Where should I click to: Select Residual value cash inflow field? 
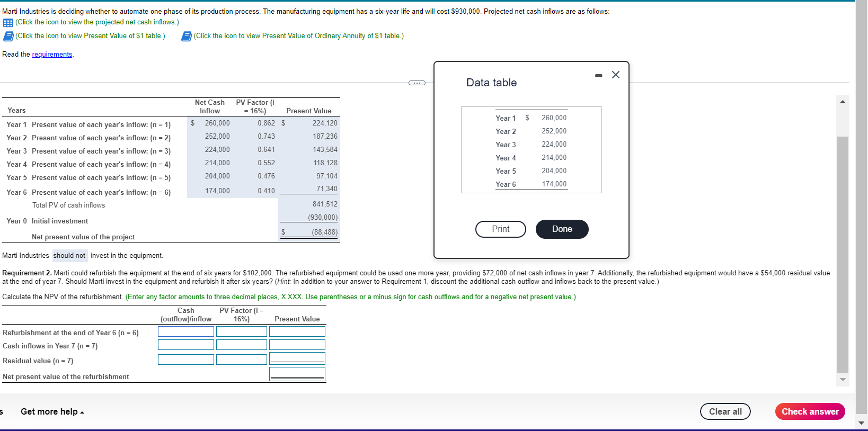(186, 360)
